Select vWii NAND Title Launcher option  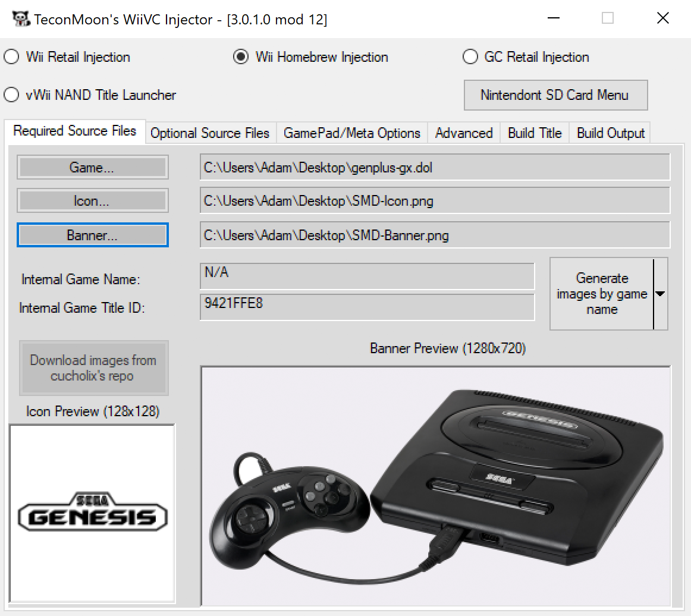pyautogui.click(x=90, y=95)
